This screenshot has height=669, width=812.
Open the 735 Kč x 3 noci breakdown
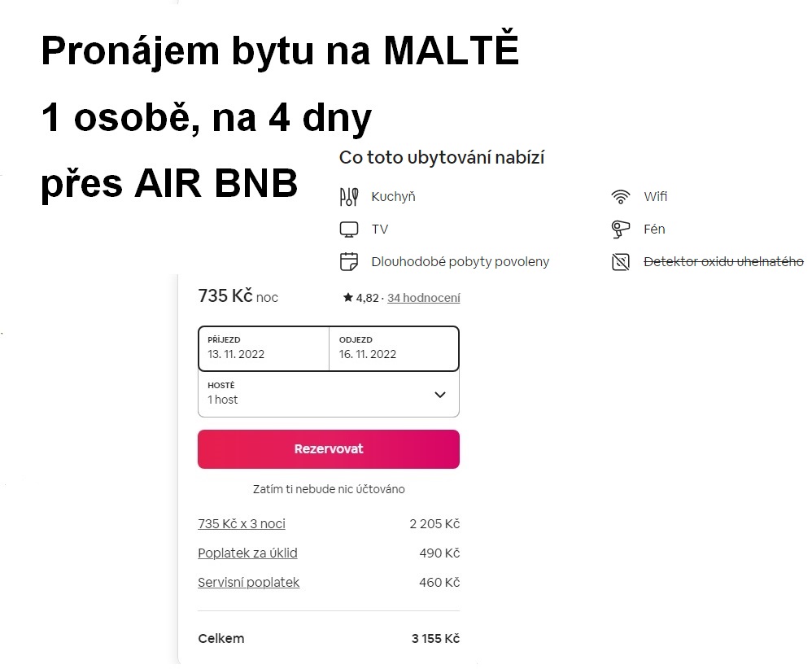coord(242,524)
